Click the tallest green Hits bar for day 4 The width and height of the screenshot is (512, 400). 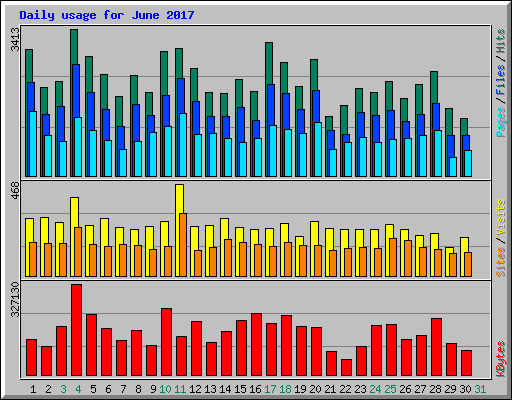[x=74, y=47]
